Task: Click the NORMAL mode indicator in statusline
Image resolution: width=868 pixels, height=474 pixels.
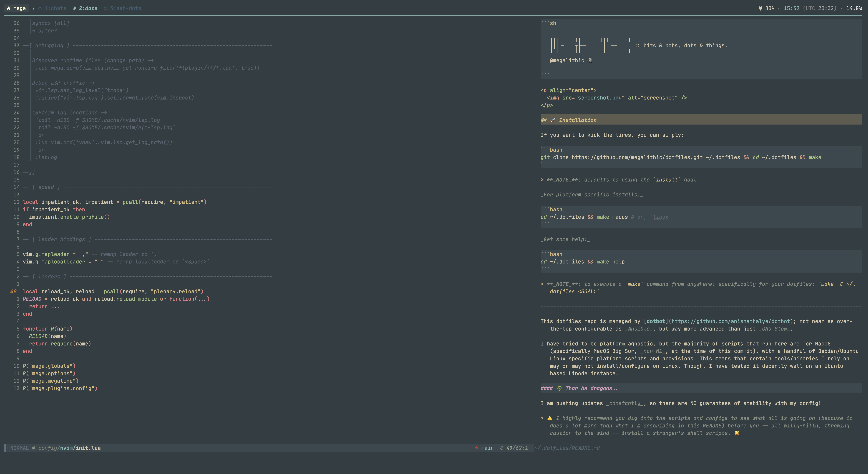Action: click(19, 448)
